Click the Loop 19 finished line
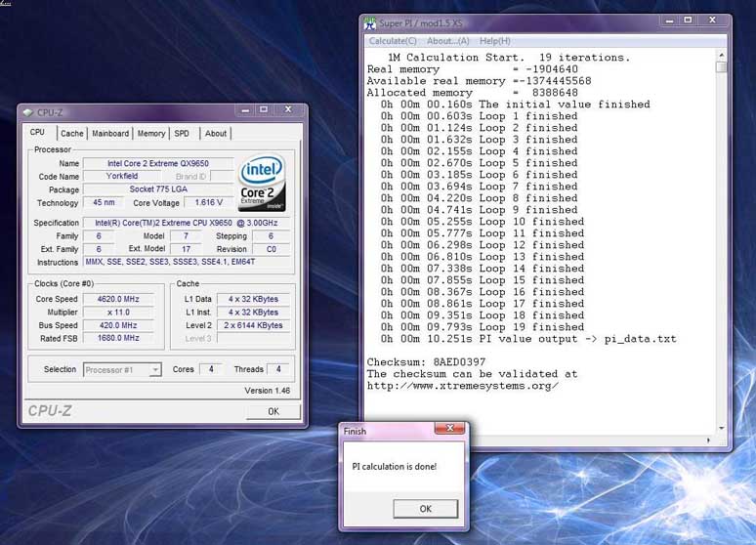The image size is (756, 545). pyautogui.click(x=483, y=327)
